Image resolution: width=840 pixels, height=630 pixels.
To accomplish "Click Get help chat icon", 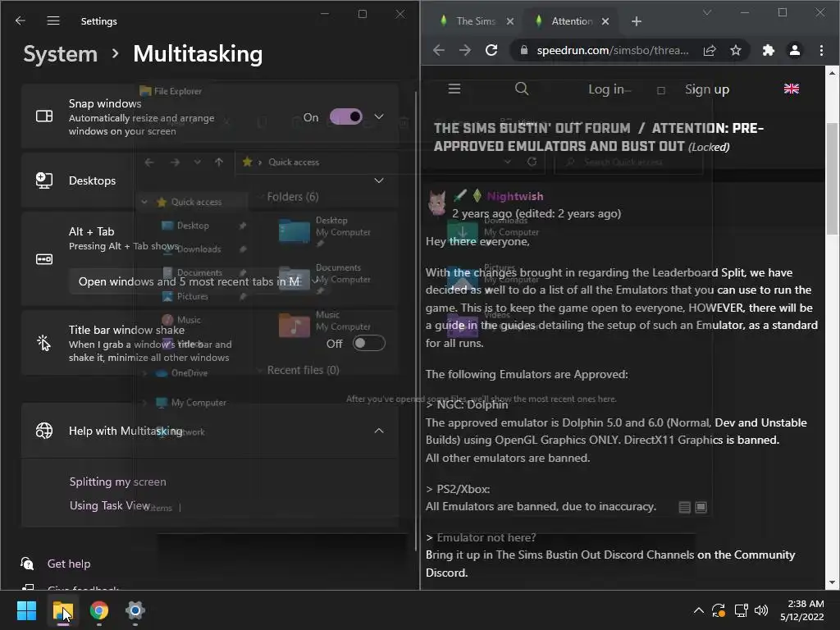I will tap(27, 564).
